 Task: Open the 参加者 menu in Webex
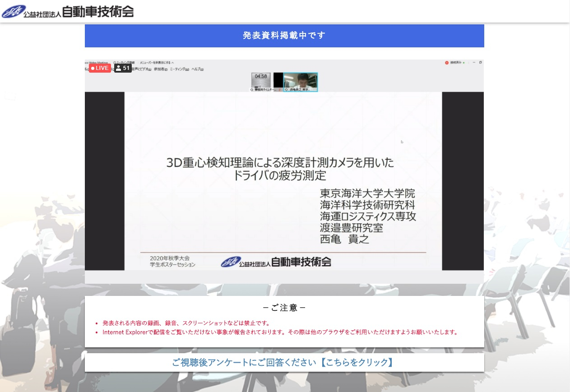coord(161,69)
